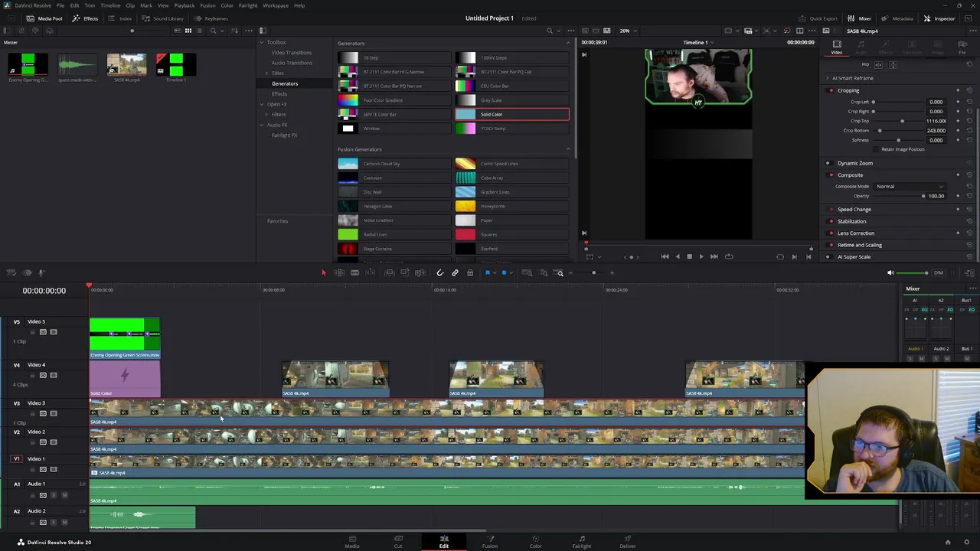Click Full Extent Zoom icon
This screenshot has width=980, height=551.
point(527,272)
